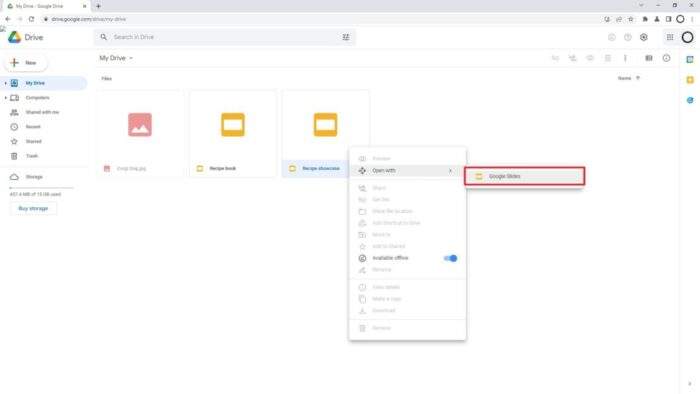Switch to list layout view icon
The height and width of the screenshot is (394, 700).
coord(649,58)
